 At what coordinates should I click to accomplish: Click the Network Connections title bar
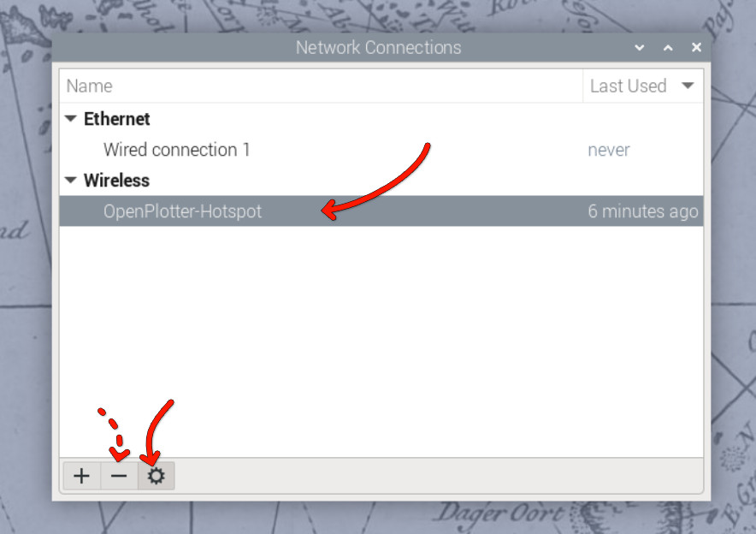click(x=379, y=47)
